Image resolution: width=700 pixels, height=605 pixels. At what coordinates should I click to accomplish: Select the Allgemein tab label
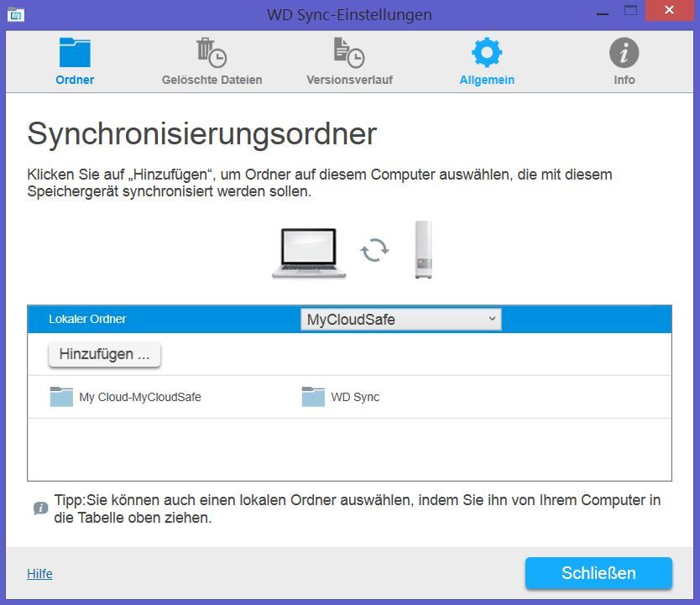(487, 80)
